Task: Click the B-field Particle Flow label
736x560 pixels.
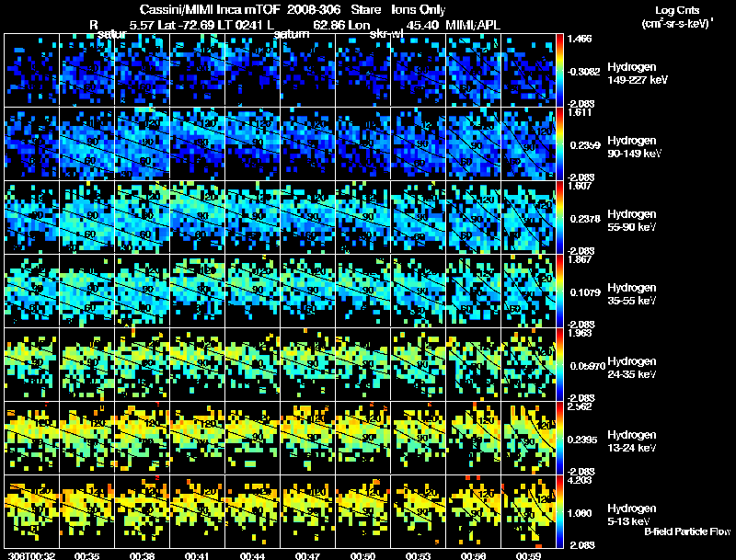Action: 687,531
